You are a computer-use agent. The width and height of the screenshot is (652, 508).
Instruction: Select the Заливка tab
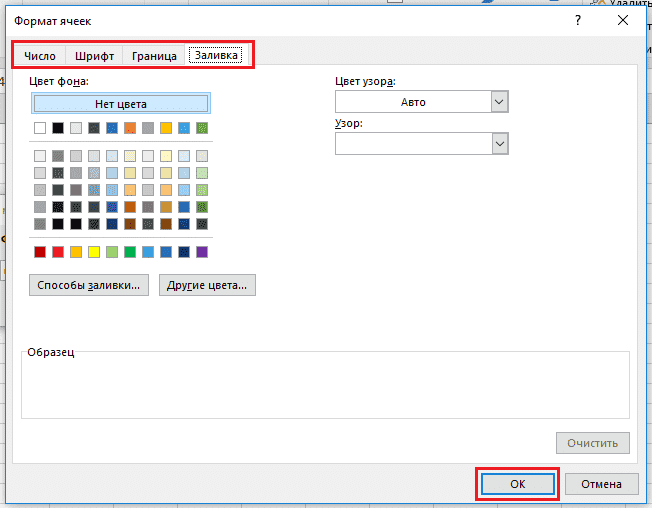pyautogui.click(x=216, y=56)
